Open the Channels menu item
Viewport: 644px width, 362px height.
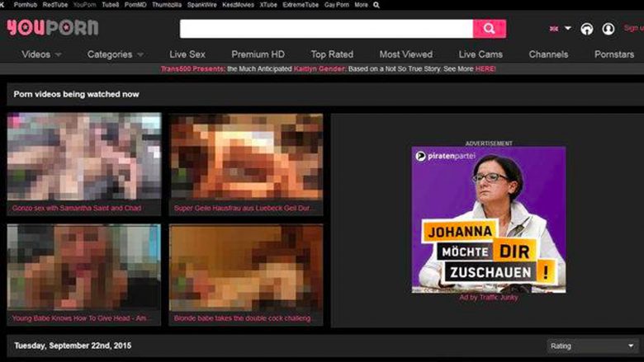pyautogui.click(x=548, y=54)
